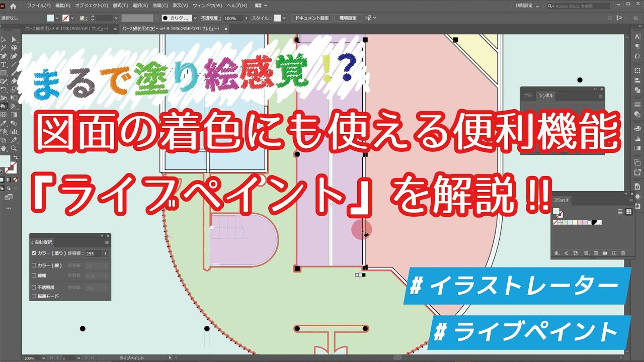Open stroke color dropdown in control bar

(72, 18)
